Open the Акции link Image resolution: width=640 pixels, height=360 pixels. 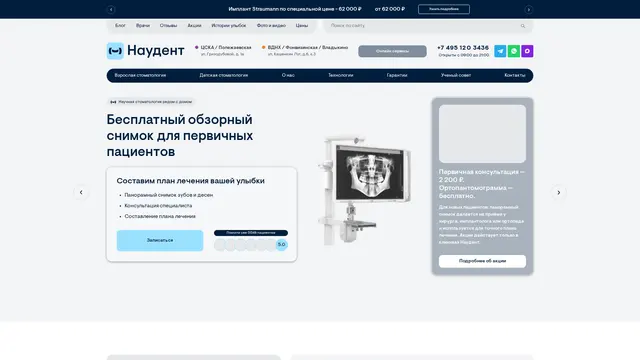click(x=194, y=25)
